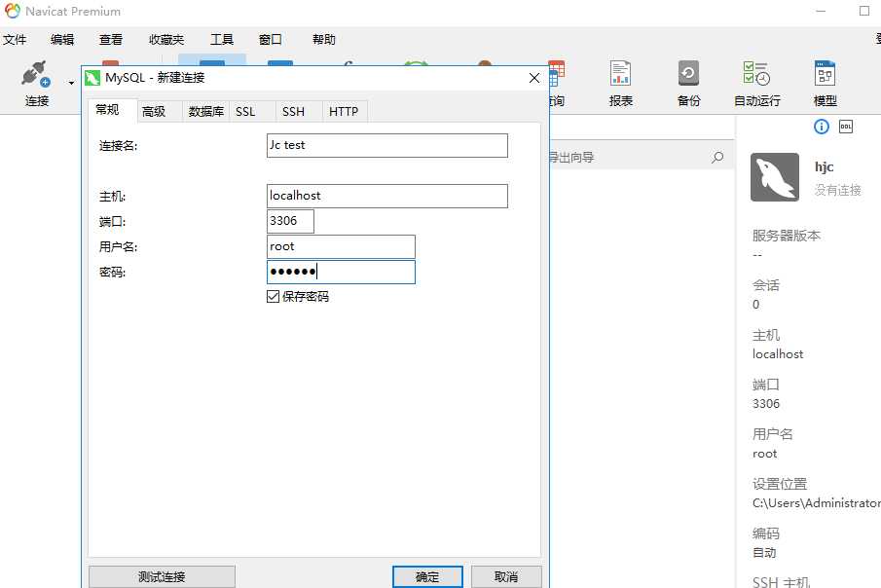This screenshot has width=881, height=588.
Task: Open the 工具 Tools menu
Action: point(222,39)
